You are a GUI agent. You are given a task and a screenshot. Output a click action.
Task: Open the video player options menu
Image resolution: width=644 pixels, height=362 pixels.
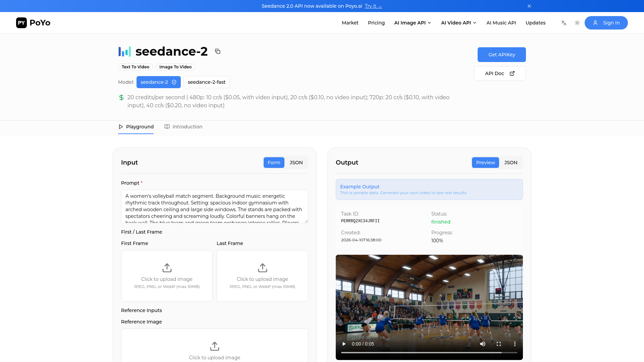[515, 344]
